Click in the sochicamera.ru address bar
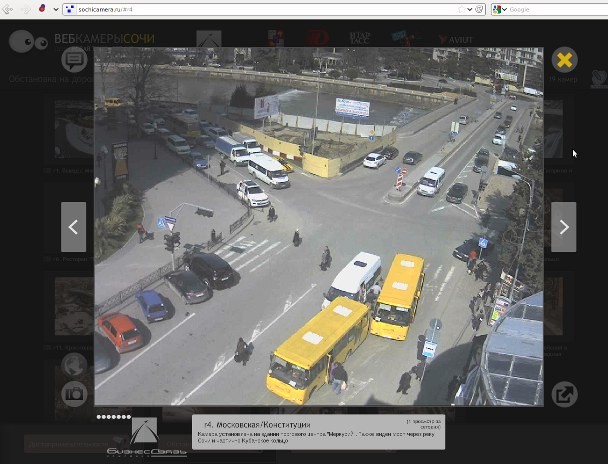Viewport: 608px width, 464px height. pyautogui.click(x=250, y=9)
